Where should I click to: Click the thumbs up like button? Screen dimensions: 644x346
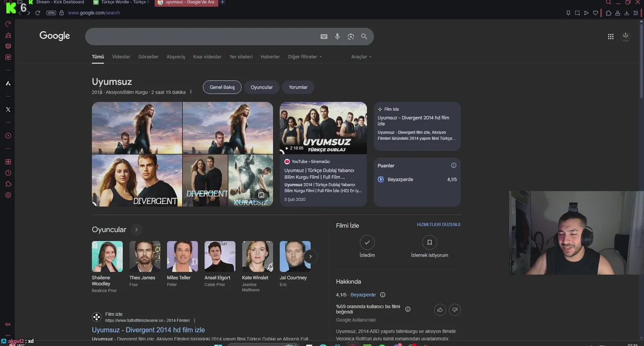[x=440, y=310]
